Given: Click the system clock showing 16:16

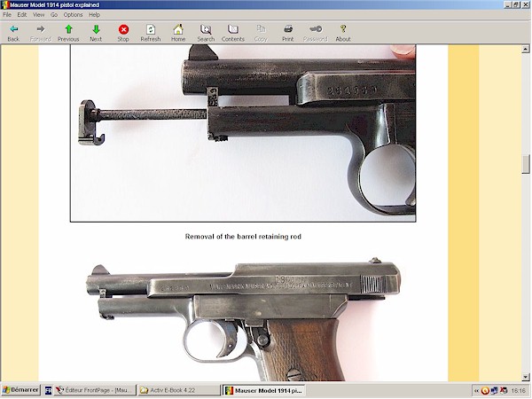Looking at the screenshot, I should pos(518,391).
